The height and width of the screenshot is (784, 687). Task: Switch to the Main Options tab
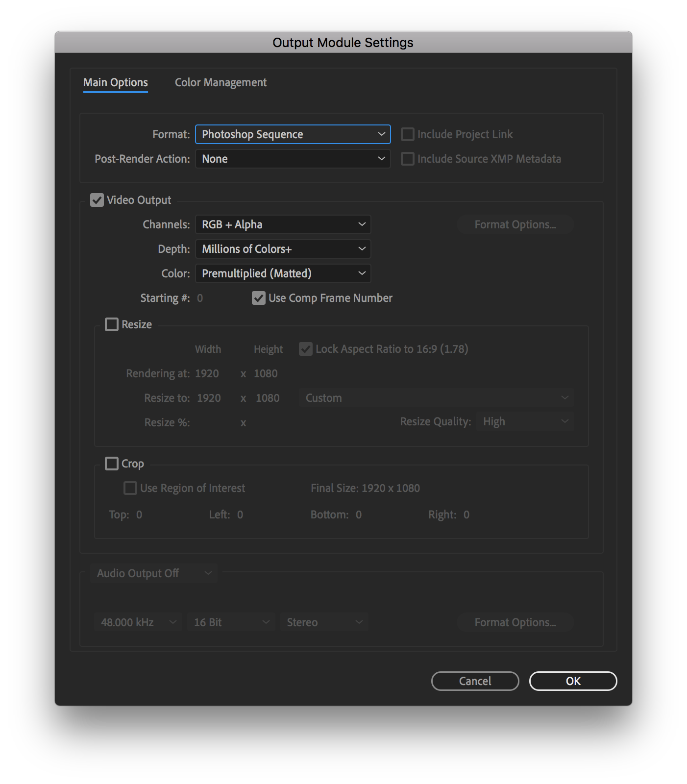(x=116, y=82)
